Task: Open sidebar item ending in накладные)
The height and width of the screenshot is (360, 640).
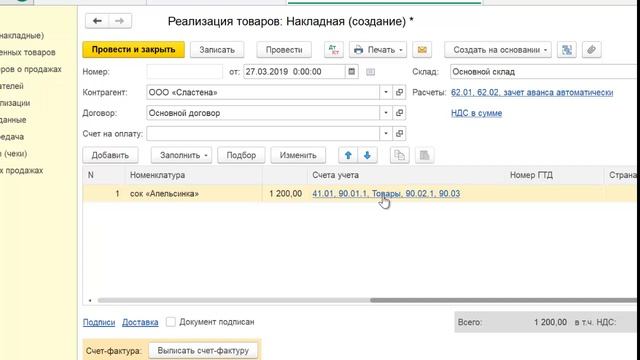Action: coord(22,36)
